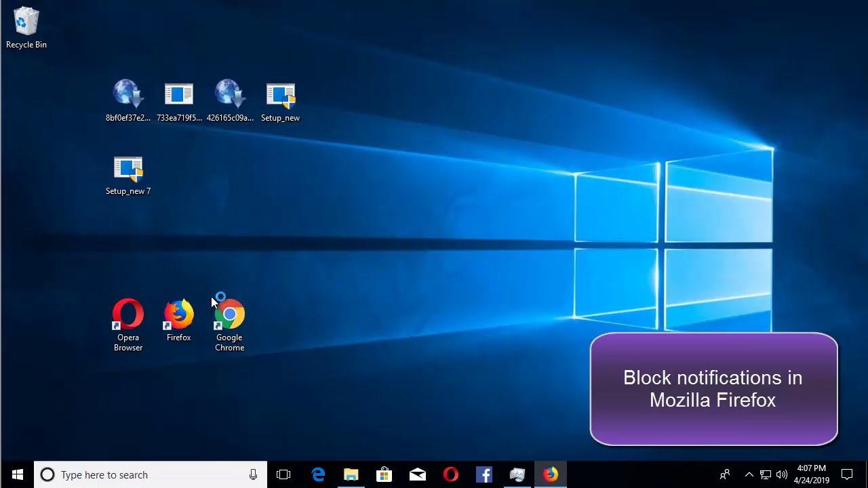Open the Action Center notifications
This screenshot has width=868, height=488.
click(847, 474)
